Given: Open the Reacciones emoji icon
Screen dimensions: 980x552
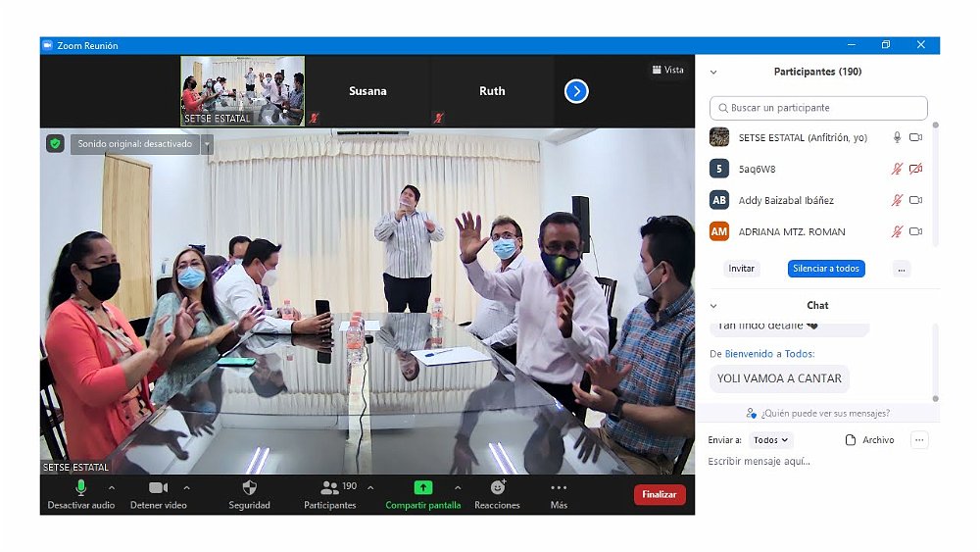Looking at the screenshot, I should pyautogui.click(x=497, y=487).
